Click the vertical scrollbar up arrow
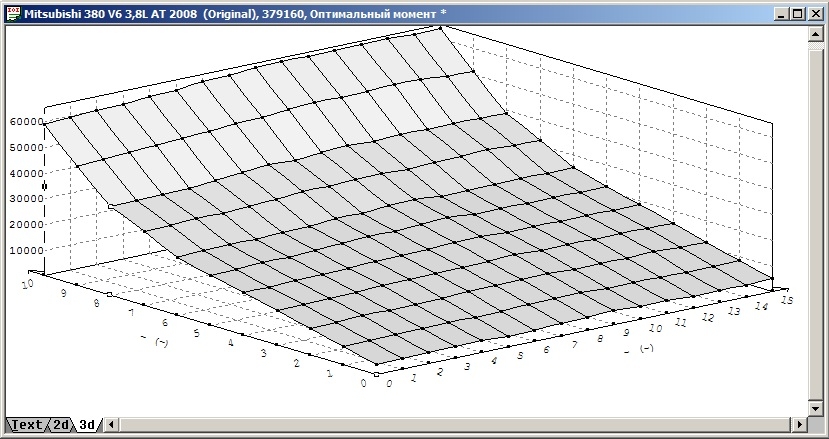The image size is (829, 439). point(815,31)
